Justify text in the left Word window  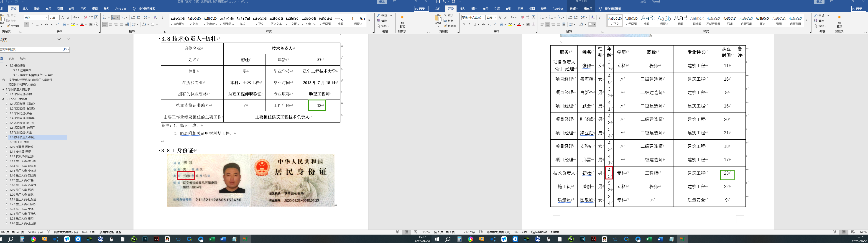tap(121, 24)
